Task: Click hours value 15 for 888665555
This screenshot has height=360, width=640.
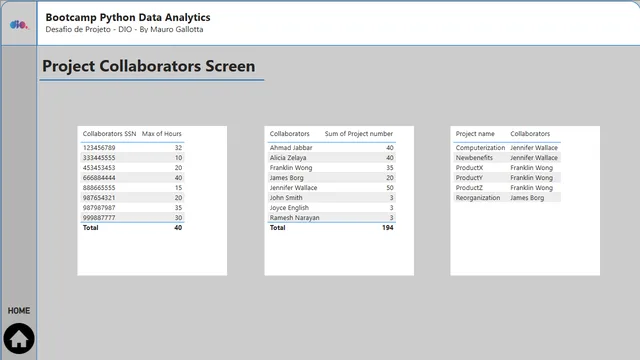Action: [178, 188]
